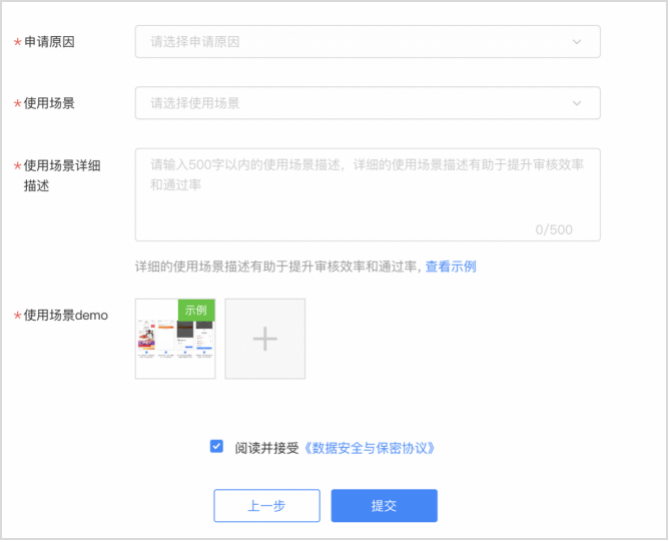Click the 提交 submit button
The height and width of the screenshot is (542, 670).
(384, 506)
